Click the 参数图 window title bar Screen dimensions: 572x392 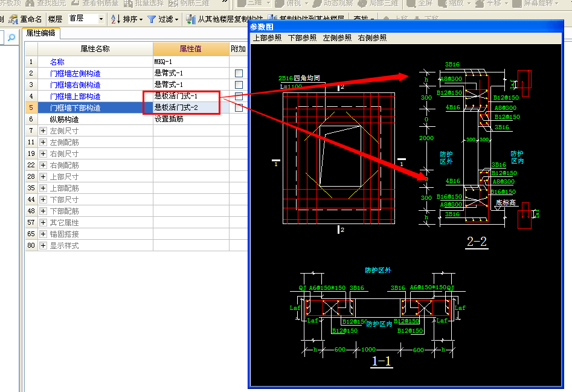pyautogui.click(x=406, y=27)
